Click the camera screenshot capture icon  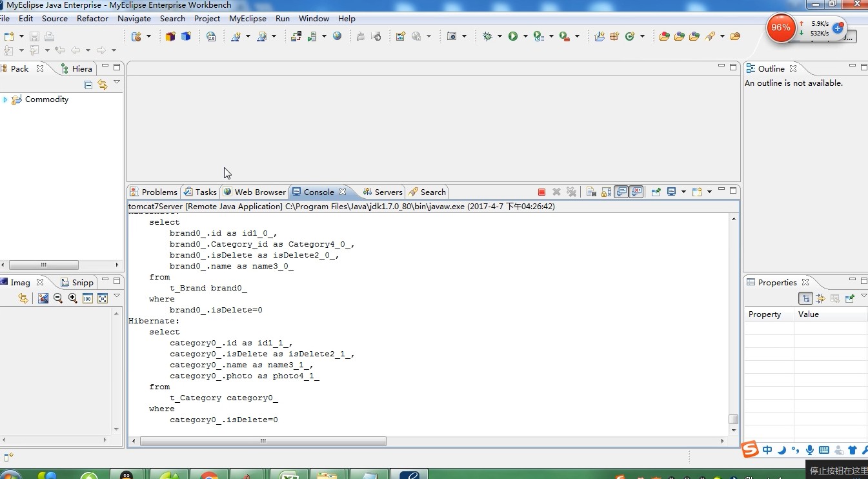452,36
